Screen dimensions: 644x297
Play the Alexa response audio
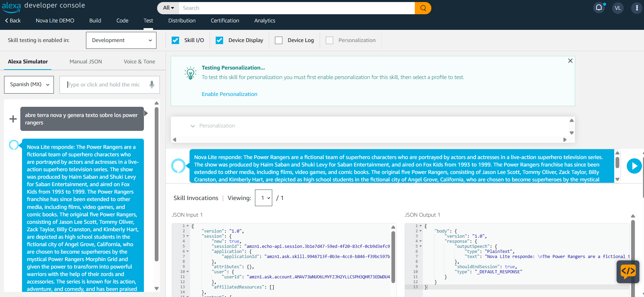tap(634, 166)
